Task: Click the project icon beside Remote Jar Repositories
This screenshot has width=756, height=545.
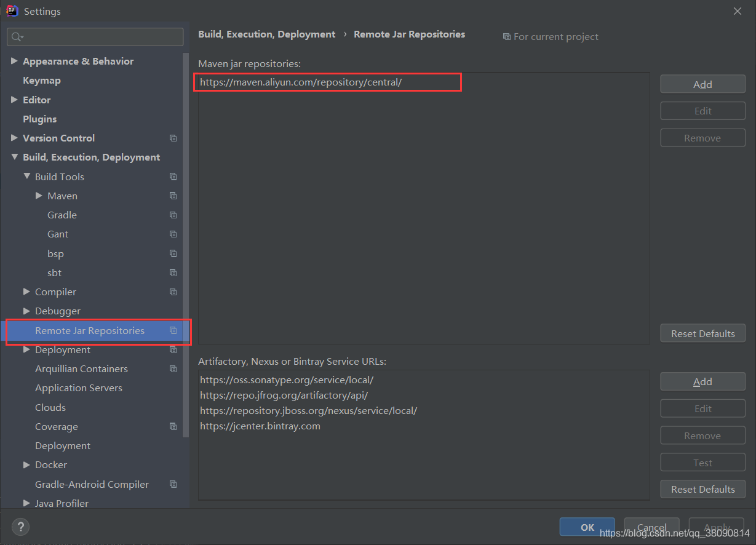Action: tap(173, 330)
